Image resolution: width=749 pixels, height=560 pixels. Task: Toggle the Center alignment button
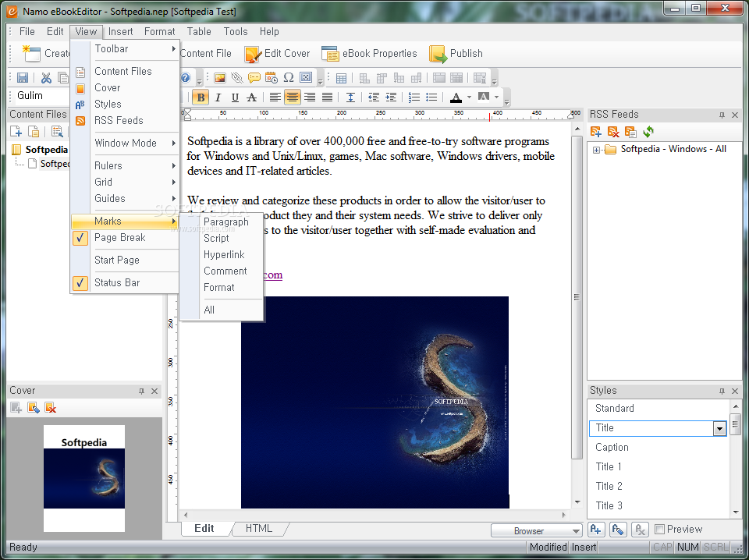293,97
